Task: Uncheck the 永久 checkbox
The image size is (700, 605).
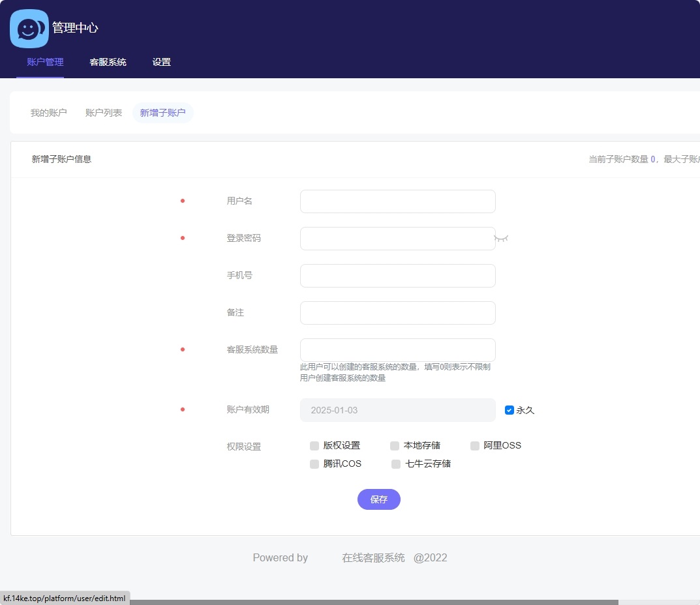Action: click(510, 410)
